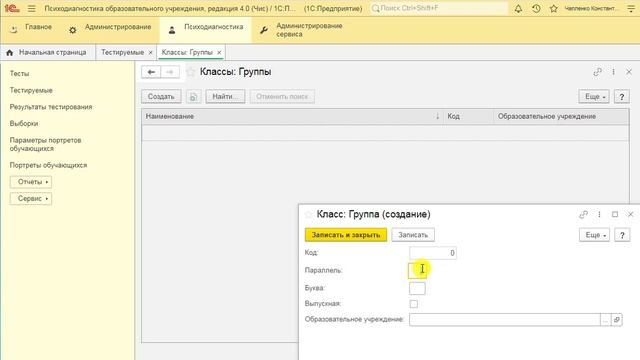Viewport: 640px width, 360px height.
Task: Focus the Код input field
Action: [x=433, y=253]
